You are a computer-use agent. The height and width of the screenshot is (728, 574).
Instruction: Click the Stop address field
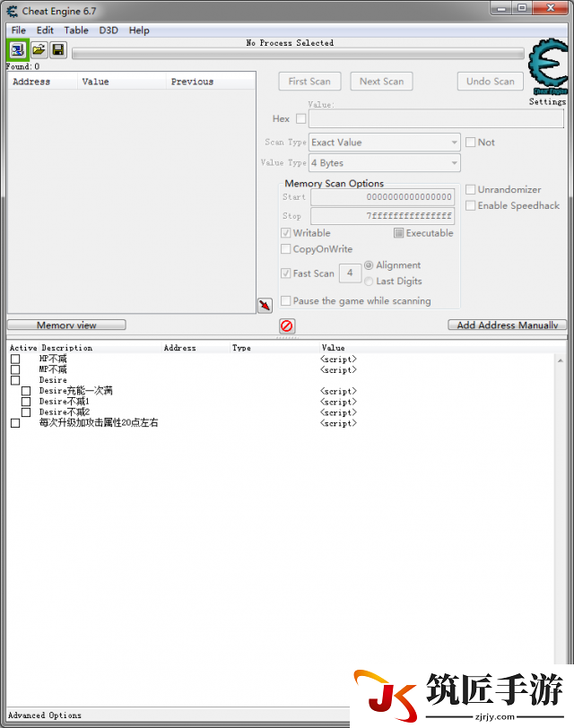pyautogui.click(x=383, y=216)
